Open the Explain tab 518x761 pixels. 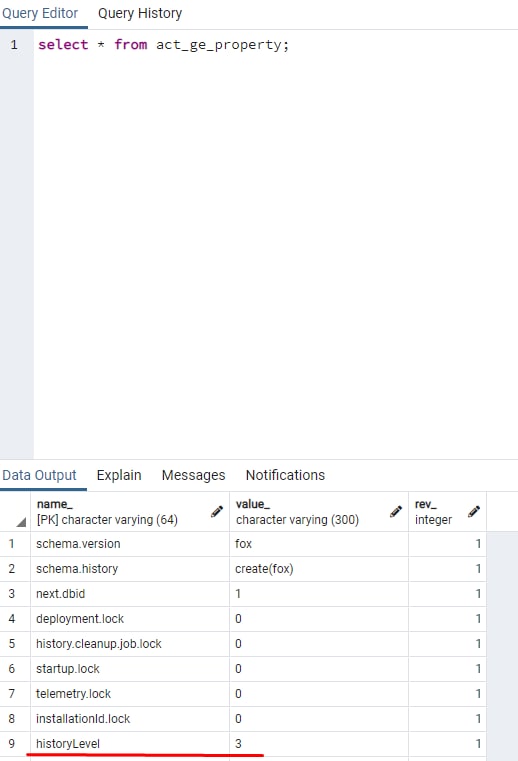coord(119,475)
